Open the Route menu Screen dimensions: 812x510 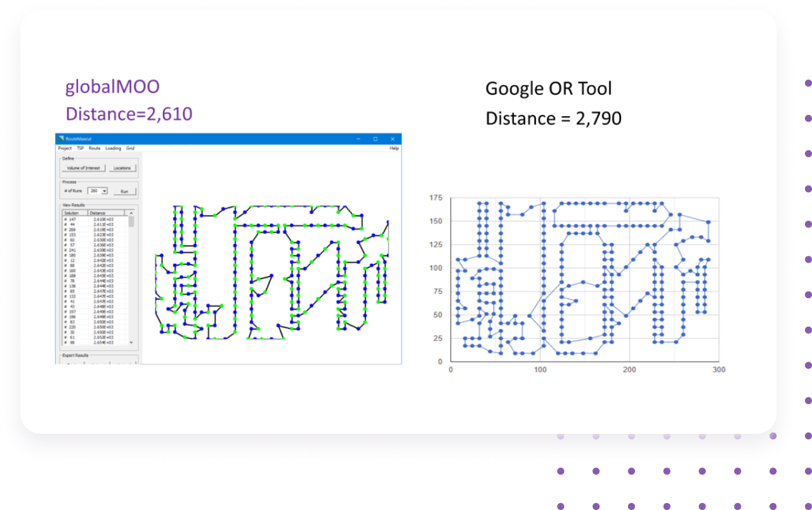pyautogui.click(x=95, y=148)
